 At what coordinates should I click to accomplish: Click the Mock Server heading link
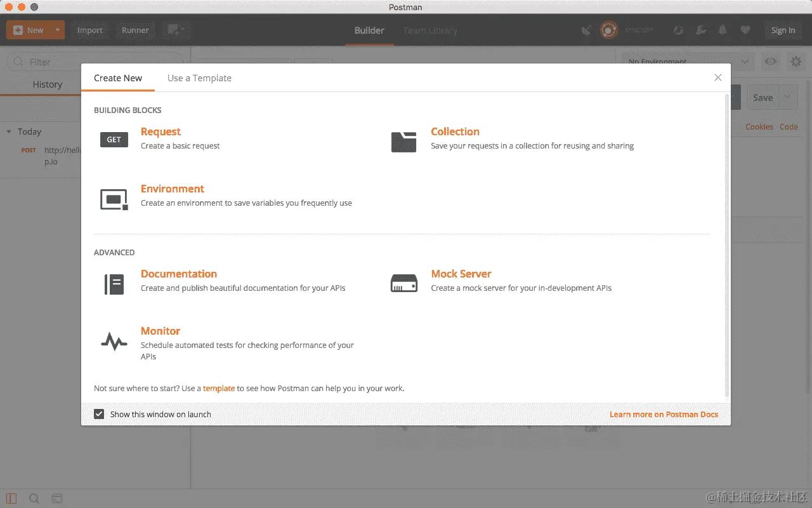coord(461,274)
